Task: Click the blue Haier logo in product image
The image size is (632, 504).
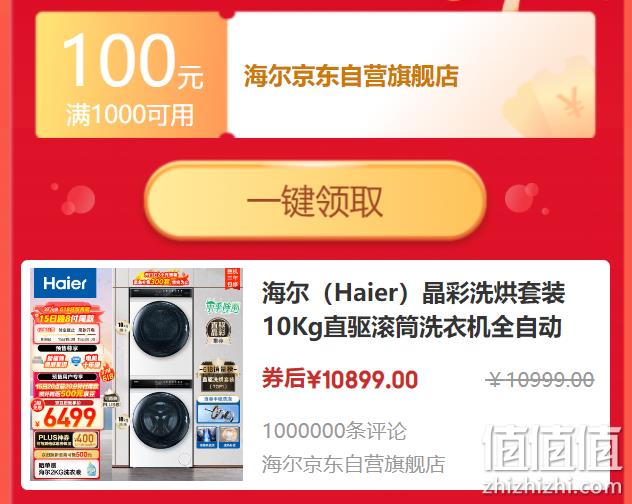Action: [x=65, y=283]
